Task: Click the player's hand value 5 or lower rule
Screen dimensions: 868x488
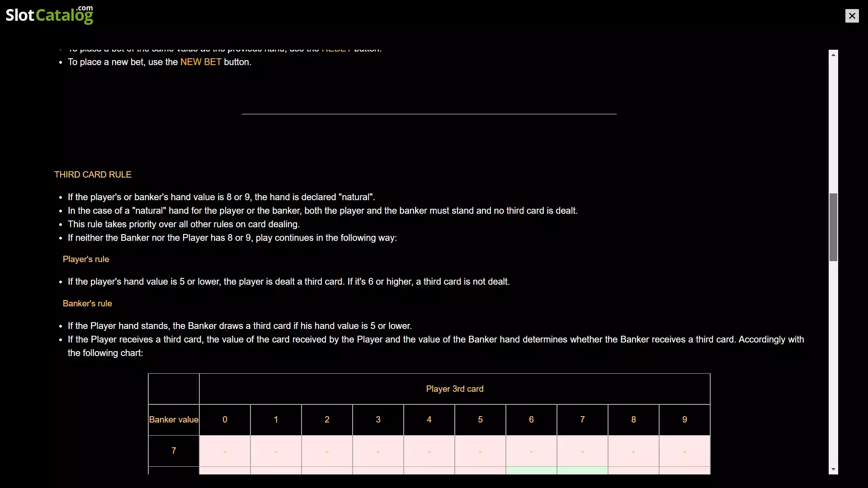Action: 289,282
